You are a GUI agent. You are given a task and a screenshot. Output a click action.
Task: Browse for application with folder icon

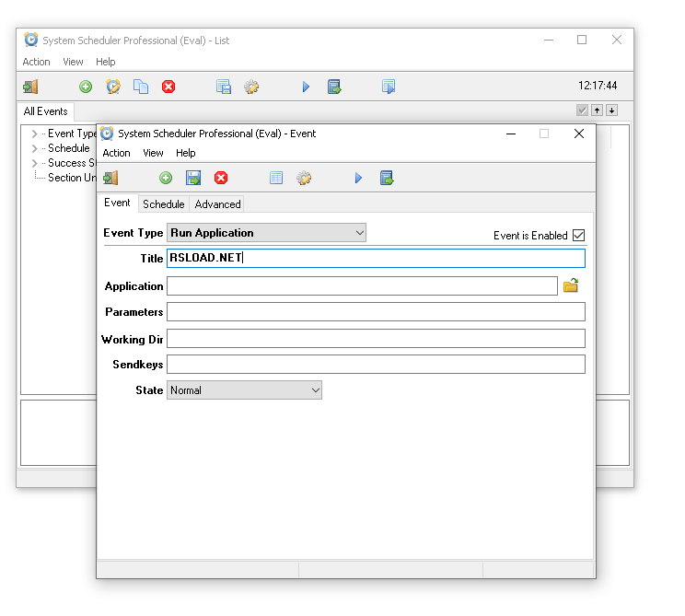571,285
